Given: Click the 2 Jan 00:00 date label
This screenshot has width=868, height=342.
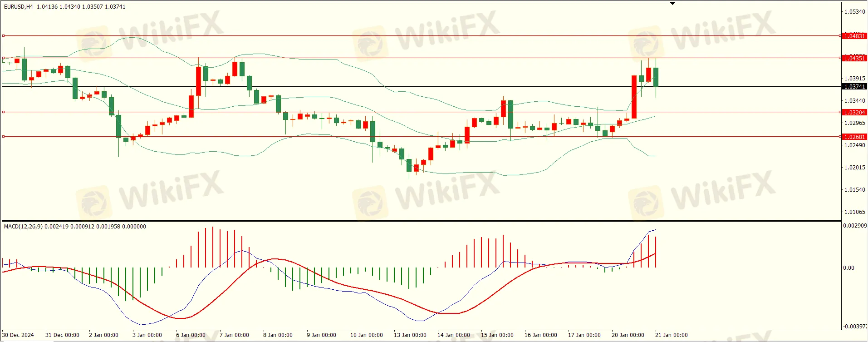Looking at the screenshot, I should pos(103,335).
